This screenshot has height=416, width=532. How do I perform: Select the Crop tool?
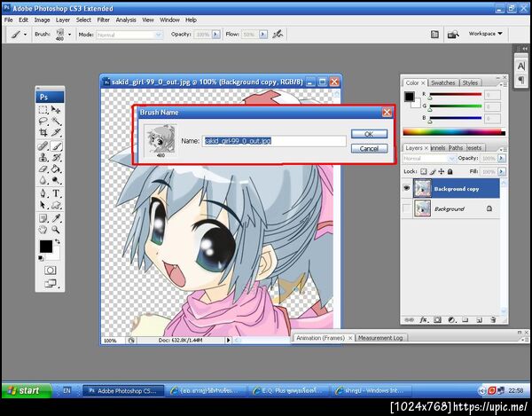pos(43,133)
